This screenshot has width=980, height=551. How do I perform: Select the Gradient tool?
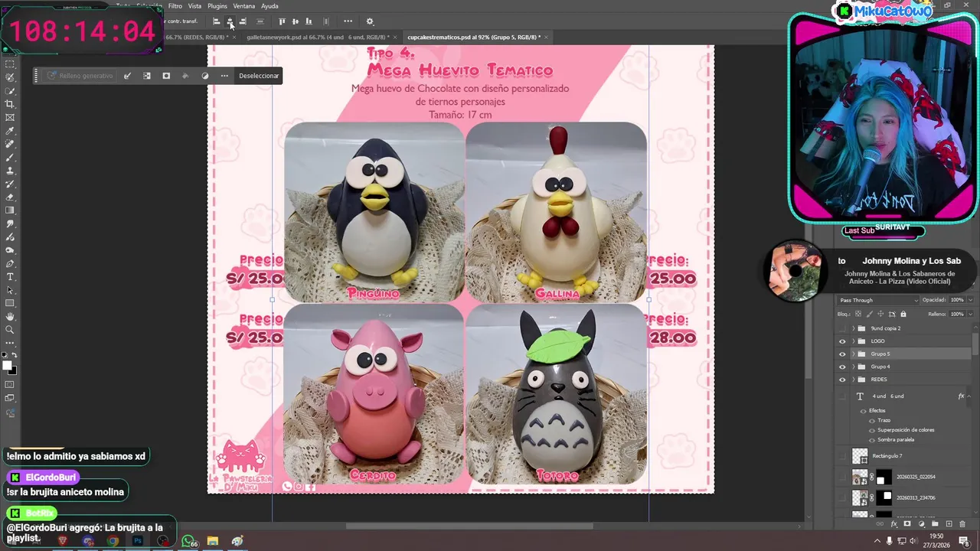pos(10,210)
